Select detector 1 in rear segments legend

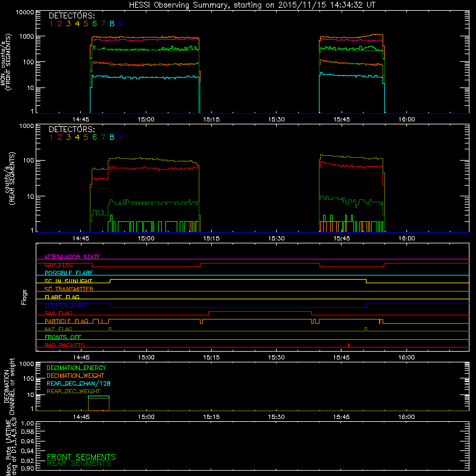coord(51,137)
